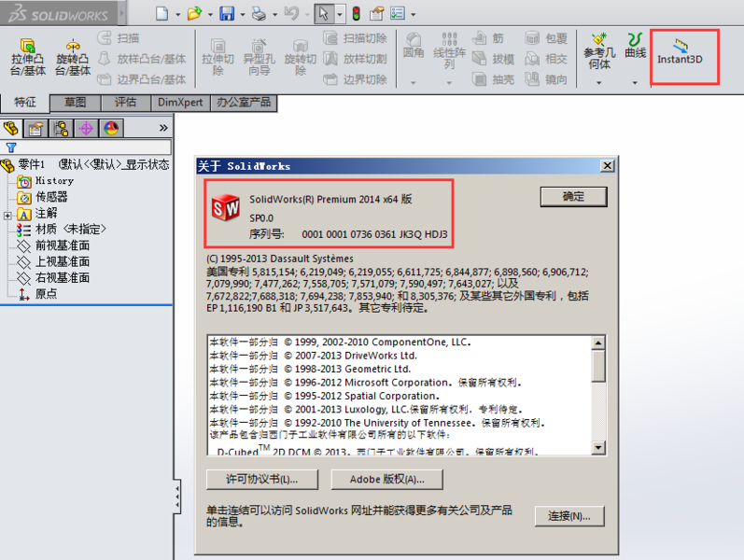Open dropdown under Fillet (圆角)

pos(414,83)
